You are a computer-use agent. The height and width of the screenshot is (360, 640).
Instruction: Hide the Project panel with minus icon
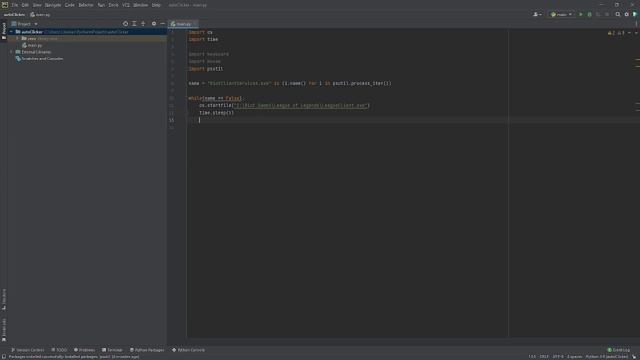pyautogui.click(x=162, y=24)
